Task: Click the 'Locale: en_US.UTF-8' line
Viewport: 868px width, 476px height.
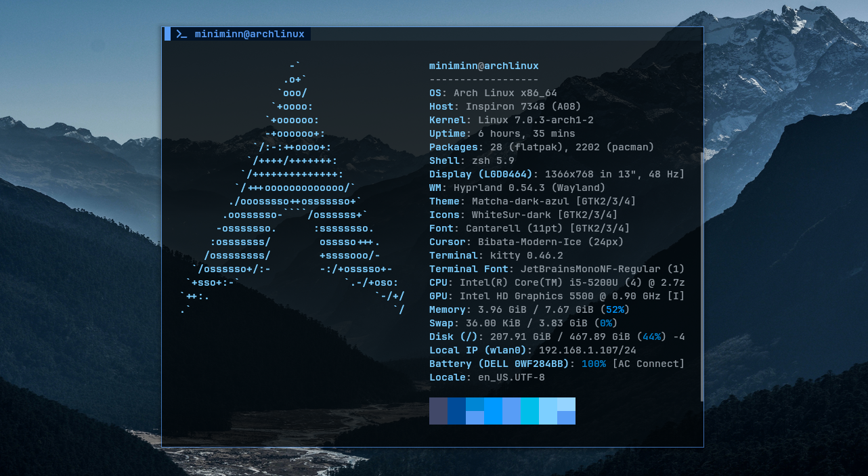Action: (487, 377)
